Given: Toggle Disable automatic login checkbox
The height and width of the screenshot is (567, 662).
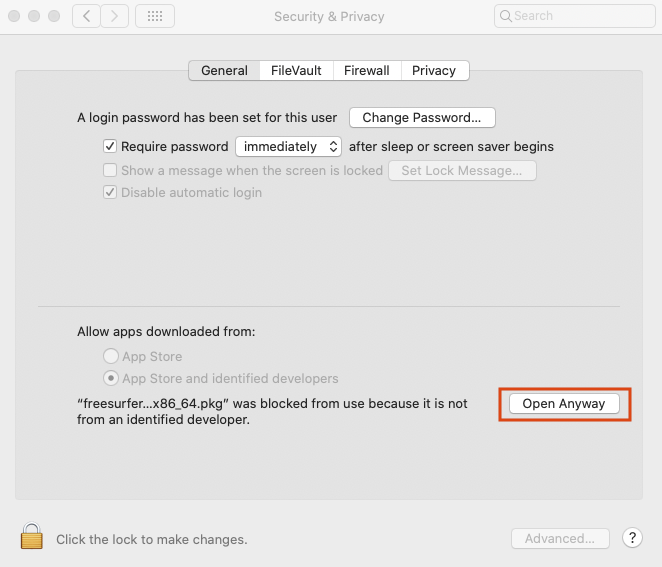Looking at the screenshot, I should pos(111,192).
